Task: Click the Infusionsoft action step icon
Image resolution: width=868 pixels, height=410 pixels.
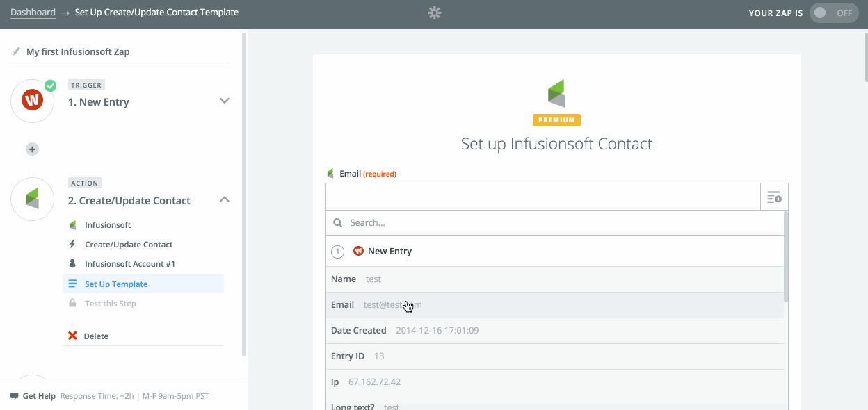Action: [32, 199]
